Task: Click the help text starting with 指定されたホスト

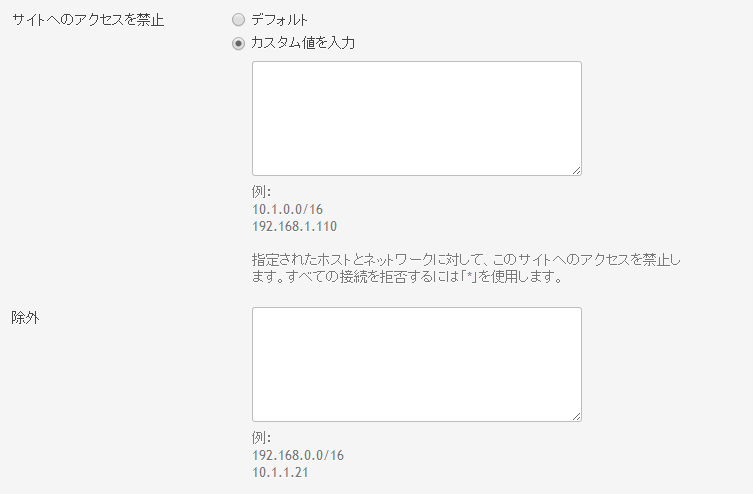Action: 466,260
